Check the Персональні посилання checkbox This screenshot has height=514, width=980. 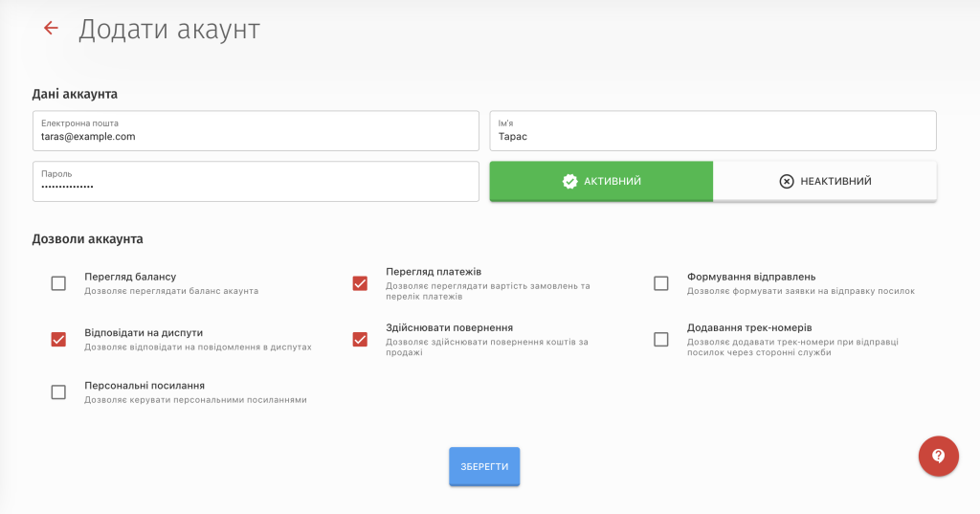coord(58,391)
